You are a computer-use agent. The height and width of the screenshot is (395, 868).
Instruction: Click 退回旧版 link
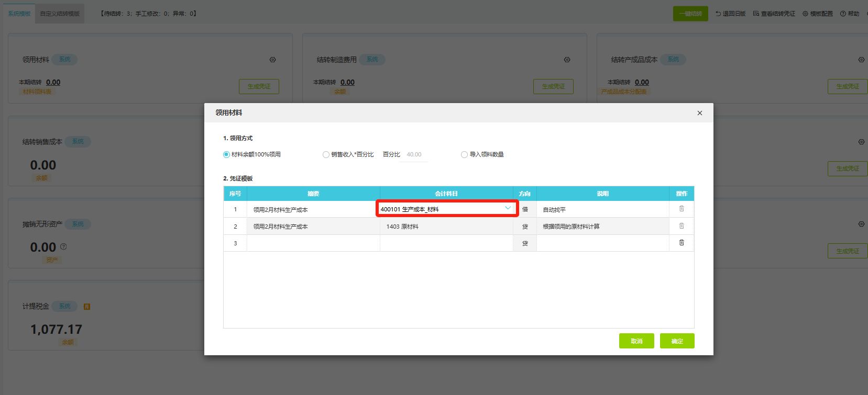tap(731, 14)
